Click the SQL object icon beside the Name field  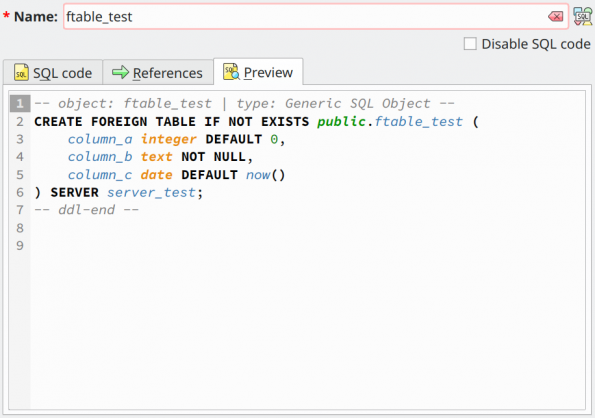point(582,16)
